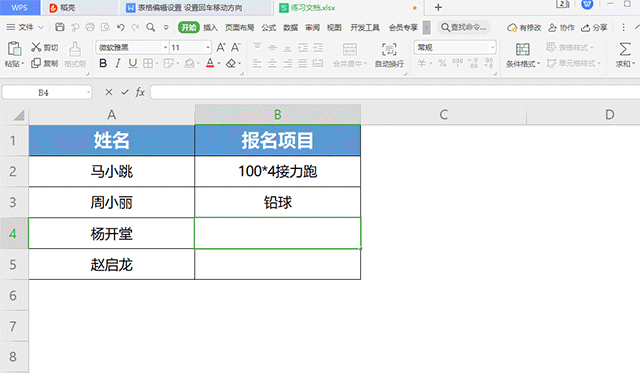Copy selection with 复制
This screenshot has width=640, height=373.
[x=45, y=63]
